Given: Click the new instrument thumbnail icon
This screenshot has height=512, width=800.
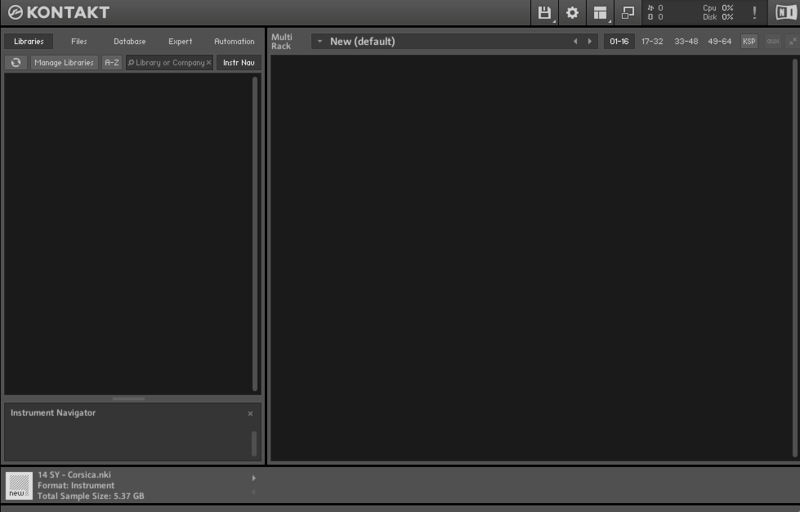Looking at the screenshot, I should tap(19, 485).
